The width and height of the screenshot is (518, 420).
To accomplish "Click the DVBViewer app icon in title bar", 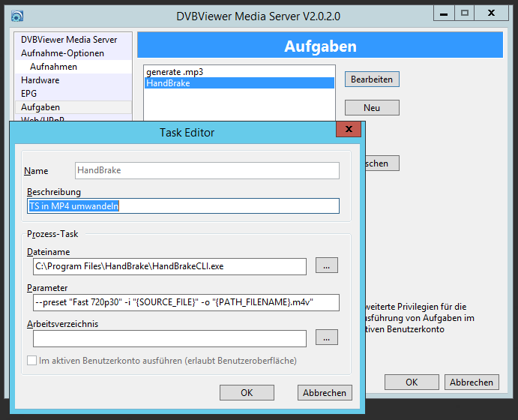I will pos(17,14).
